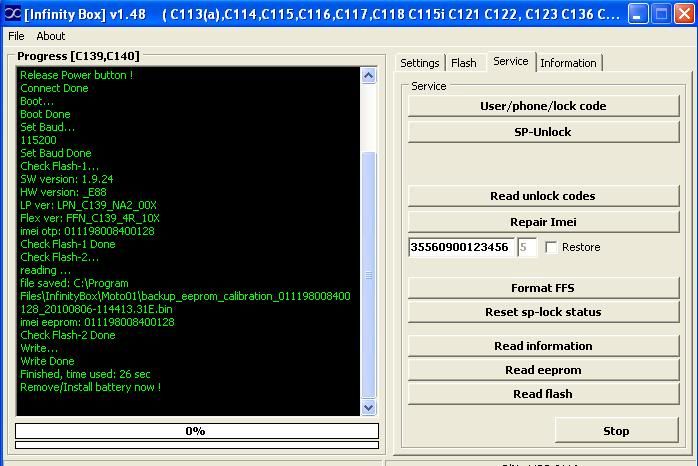
Task: Click the Stop button
Action: click(617, 431)
